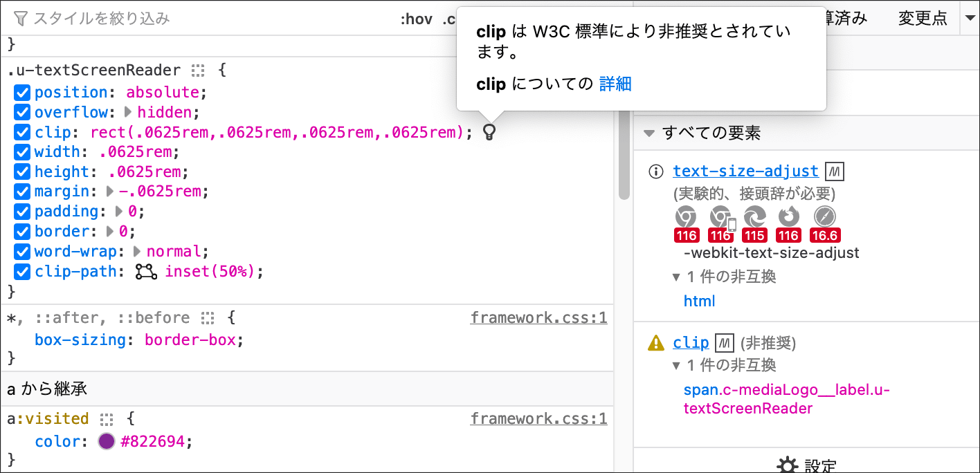Click the Chrome desktop browser icon
The width and height of the screenshot is (980, 473).
click(x=686, y=217)
